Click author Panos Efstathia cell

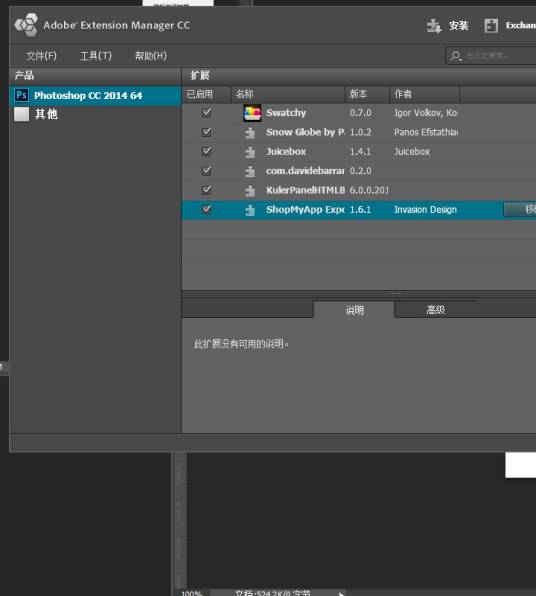pyautogui.click(x=426, y=132)
